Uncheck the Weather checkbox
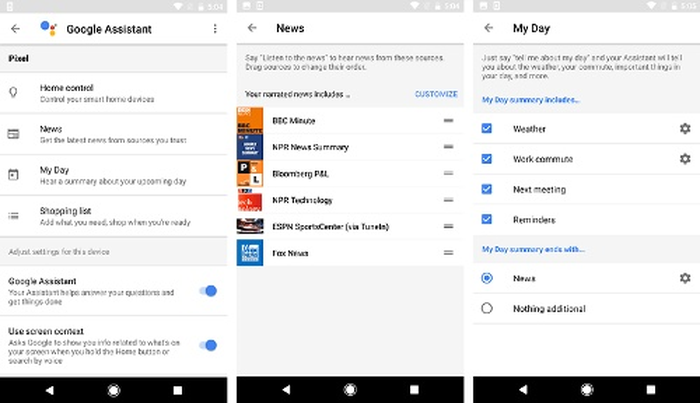Screen dimensions: 700x403 (487, 129)
